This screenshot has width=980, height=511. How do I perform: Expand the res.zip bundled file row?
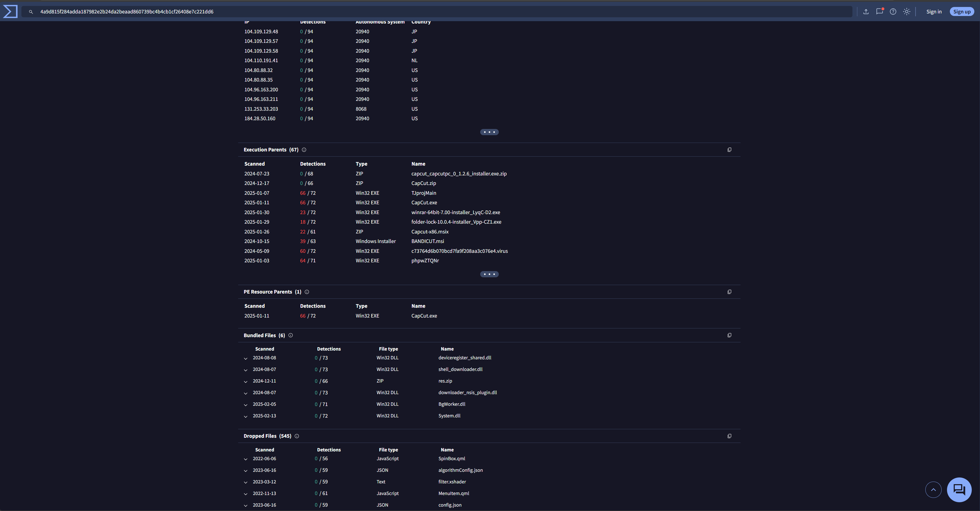(246, 382)
